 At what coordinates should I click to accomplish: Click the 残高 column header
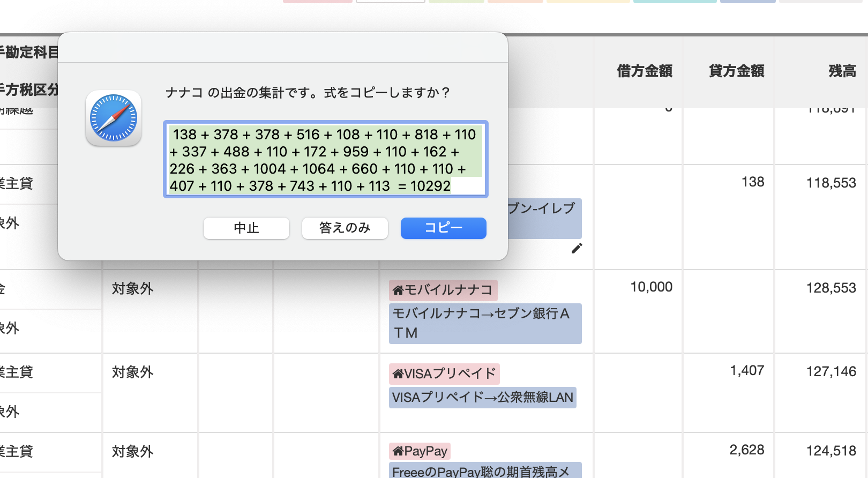coord(842,71)
